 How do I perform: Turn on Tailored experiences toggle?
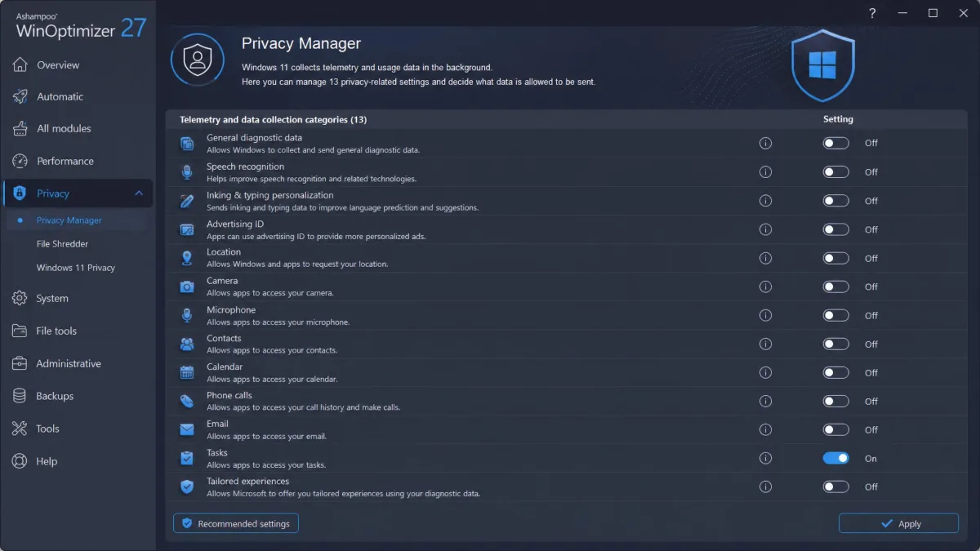click(x=835, y=487)
